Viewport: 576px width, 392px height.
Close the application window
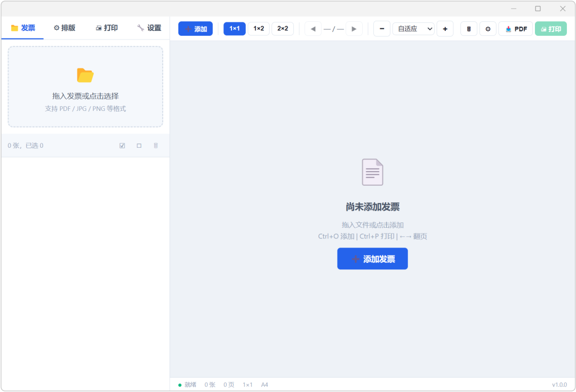coord(563,9)
